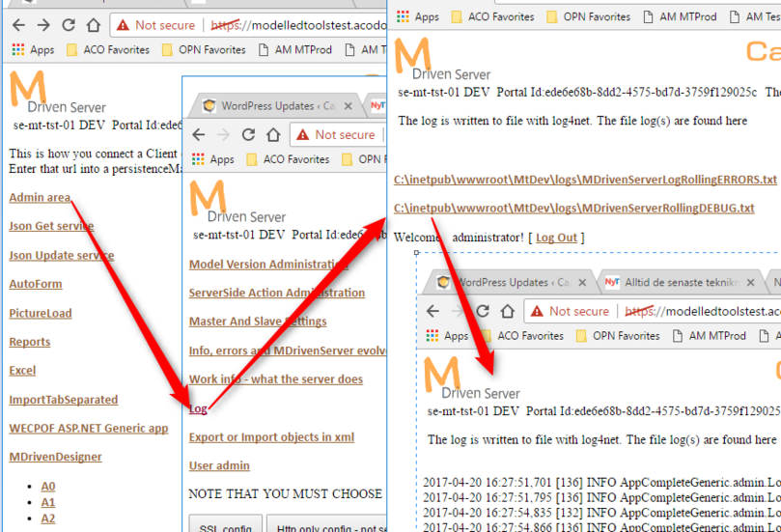The height and width of the screenshot is (532, 781).
Task: Open Log link in admin area
Action: coord(198,409)
